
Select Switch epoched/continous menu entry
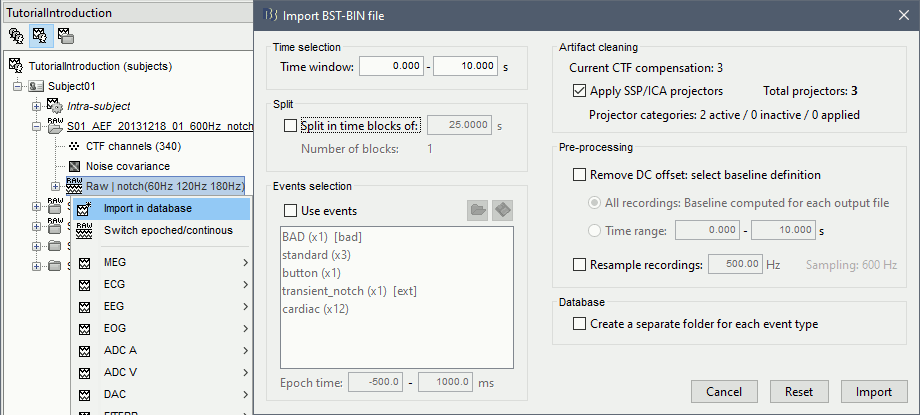(168, 230)
